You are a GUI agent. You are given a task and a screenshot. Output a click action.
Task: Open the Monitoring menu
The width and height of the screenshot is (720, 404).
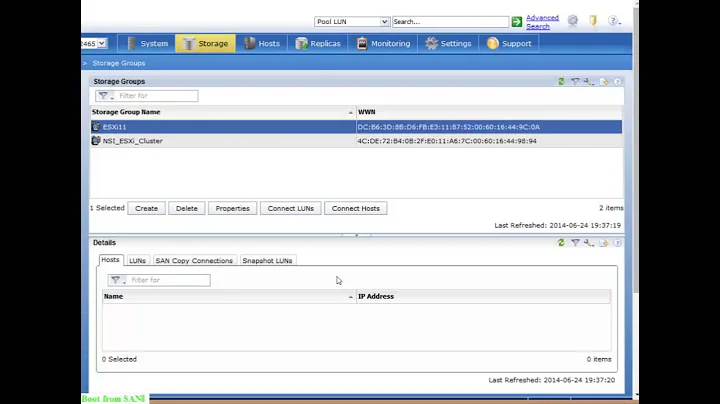pos(383,44)
